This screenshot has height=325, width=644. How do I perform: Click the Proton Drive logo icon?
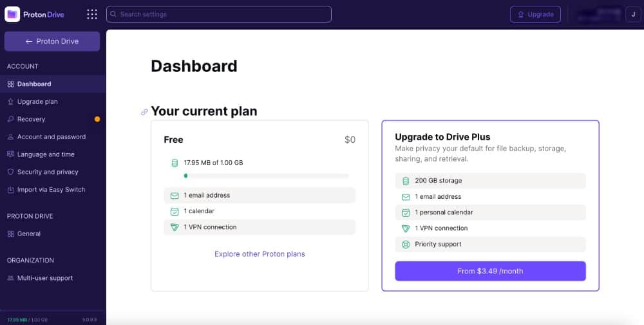coord(12,14)
